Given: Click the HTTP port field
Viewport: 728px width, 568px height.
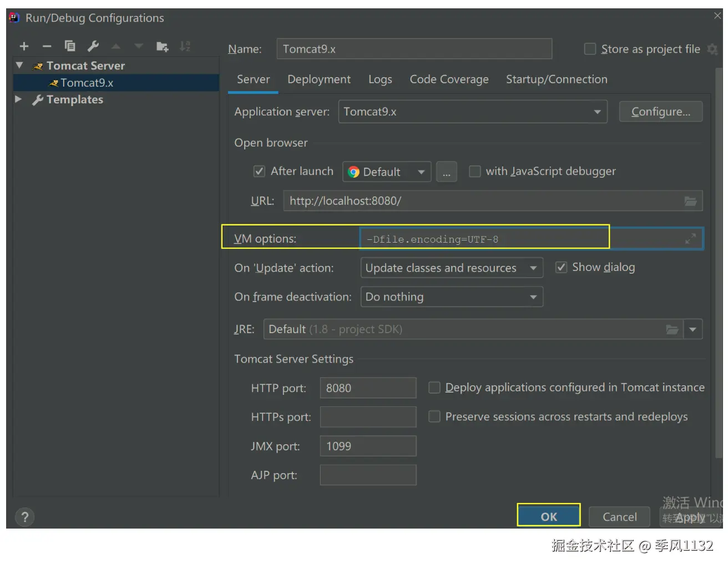Looking at the screenshot, I should point(368,388).
